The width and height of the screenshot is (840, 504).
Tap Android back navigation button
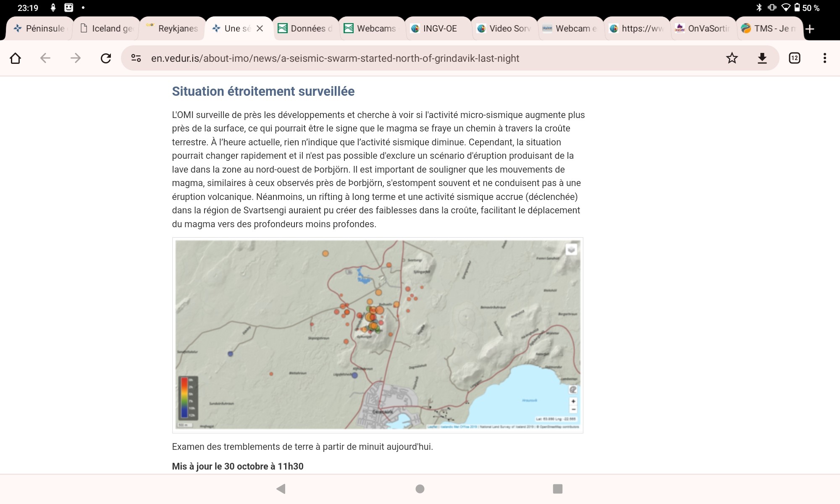[281, 488]
